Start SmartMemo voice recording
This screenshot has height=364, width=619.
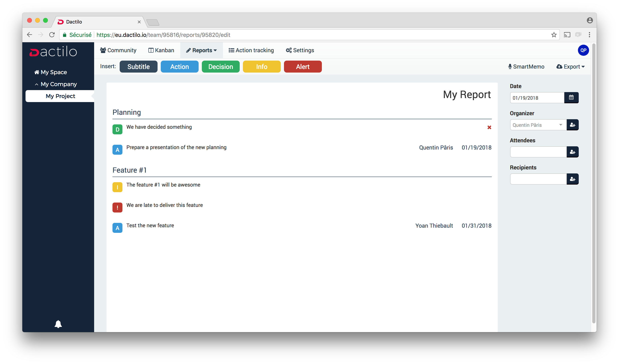pyautogui.click(x=526, y=67)
